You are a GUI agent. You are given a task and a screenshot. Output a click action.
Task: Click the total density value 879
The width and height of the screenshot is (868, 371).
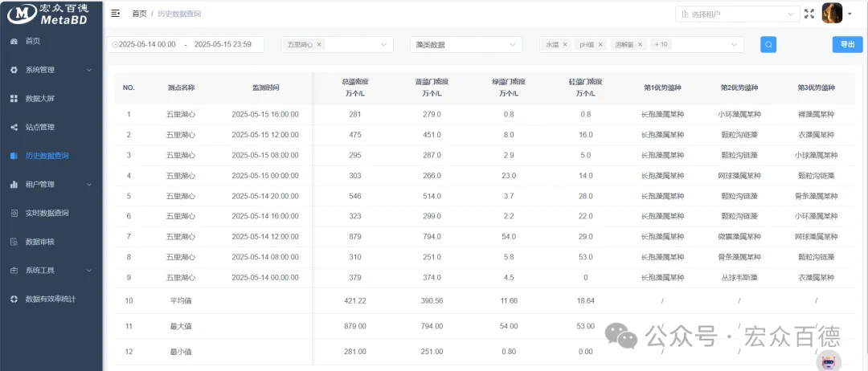[355, 237]
